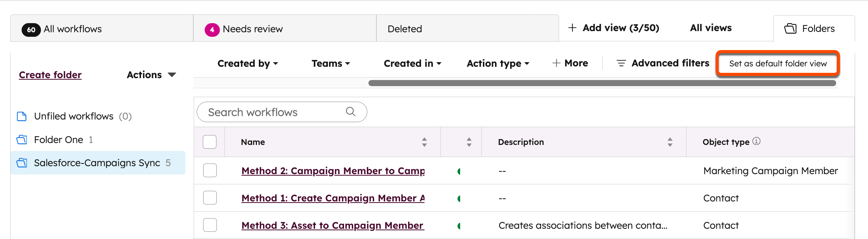The image size is (868, 239).
Task: Click the 60 count badge on All workflows
Action: [31, 30]
